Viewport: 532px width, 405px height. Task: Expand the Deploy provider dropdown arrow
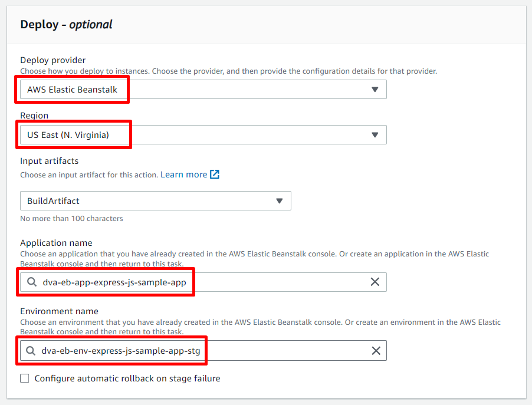click(375, 90)
